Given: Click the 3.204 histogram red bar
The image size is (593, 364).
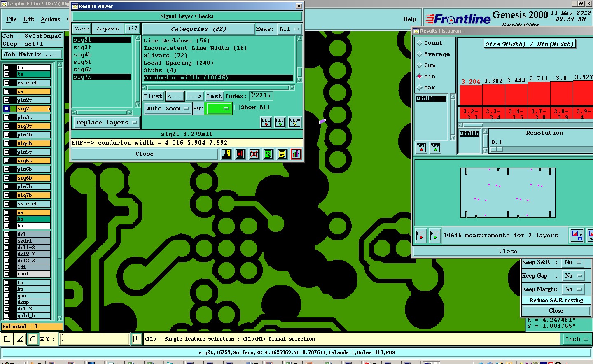Looking at the screenshot, I should click(x=471, y=95).
